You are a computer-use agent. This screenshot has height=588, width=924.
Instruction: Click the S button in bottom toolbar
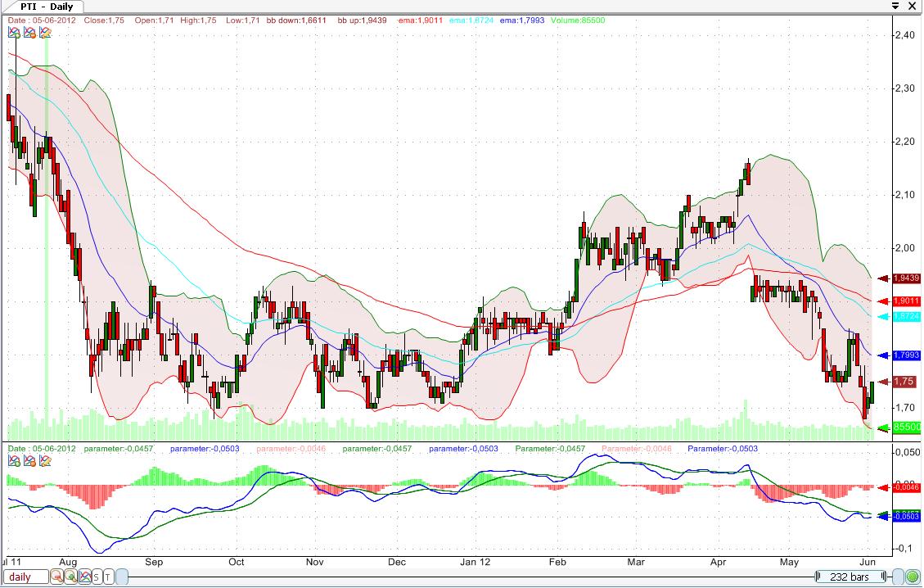(x=97, y=577)
